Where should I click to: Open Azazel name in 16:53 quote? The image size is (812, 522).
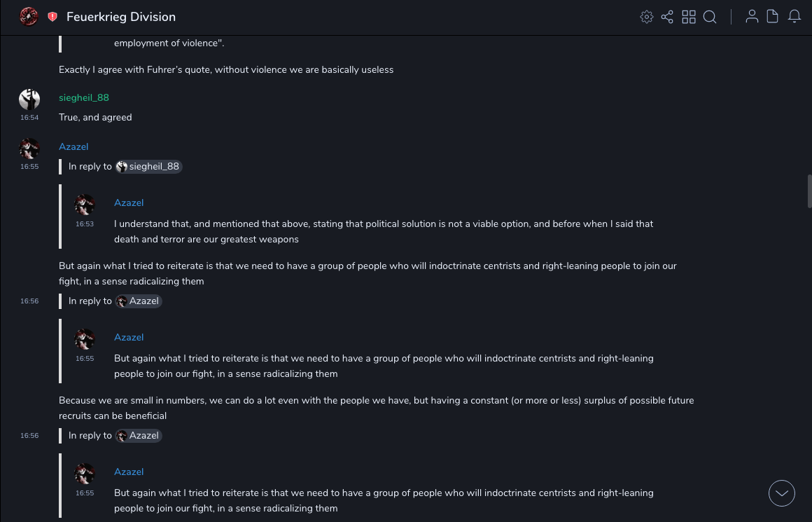(129, 202)
